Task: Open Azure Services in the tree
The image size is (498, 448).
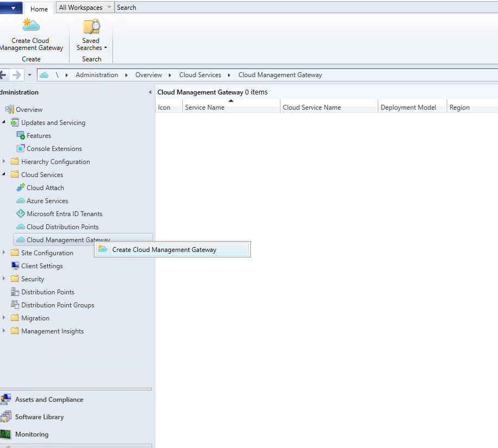Action: click(47, 201)
